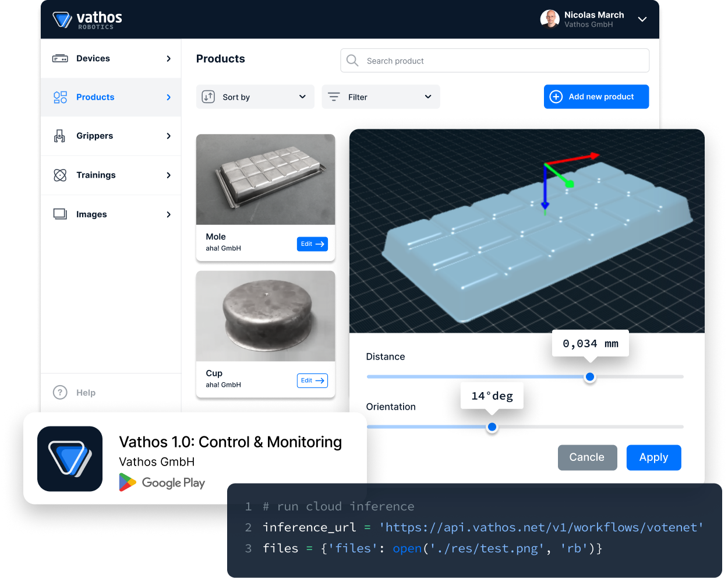Go to the Grippers section

pyautogui.click(x=111, y=136)
